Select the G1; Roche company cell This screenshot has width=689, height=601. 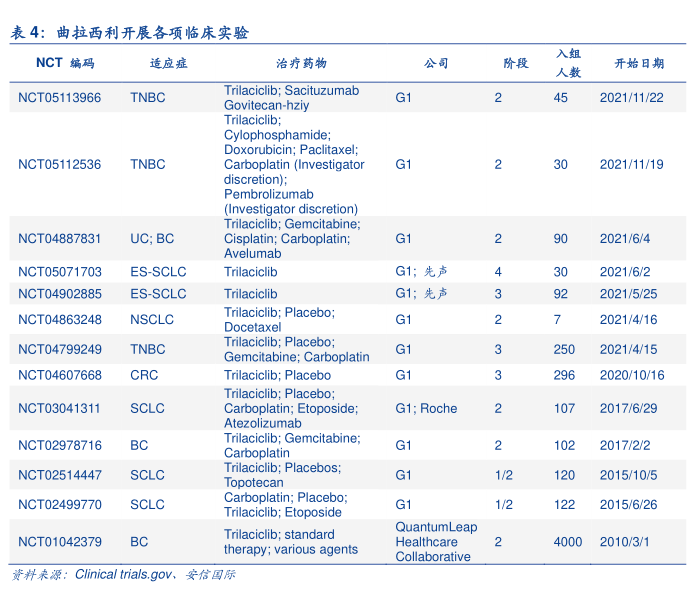point(425,409)
